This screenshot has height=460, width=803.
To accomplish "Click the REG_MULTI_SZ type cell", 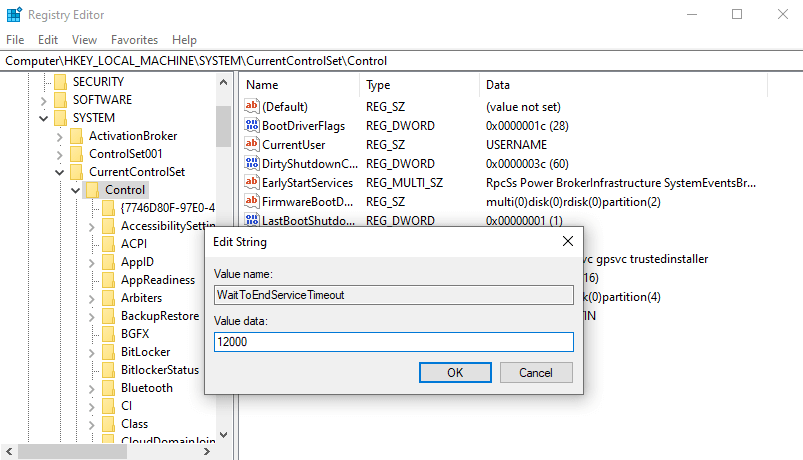I will (x=404, y=182).
